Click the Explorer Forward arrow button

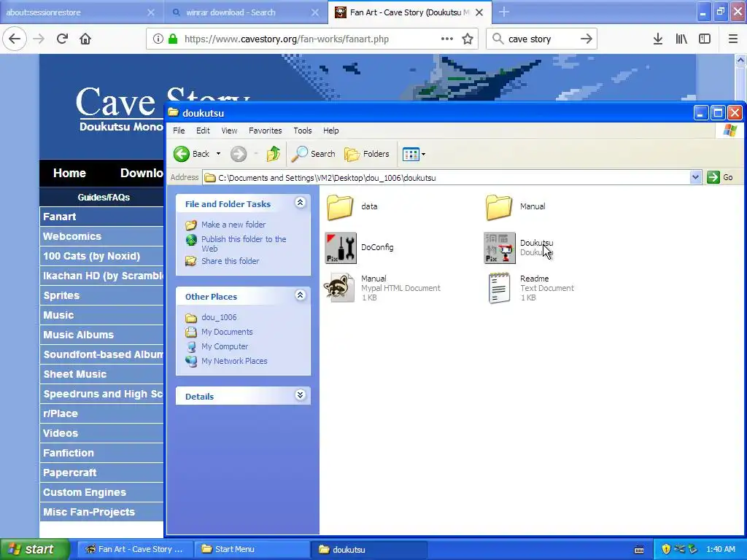(x=239, y=154)
